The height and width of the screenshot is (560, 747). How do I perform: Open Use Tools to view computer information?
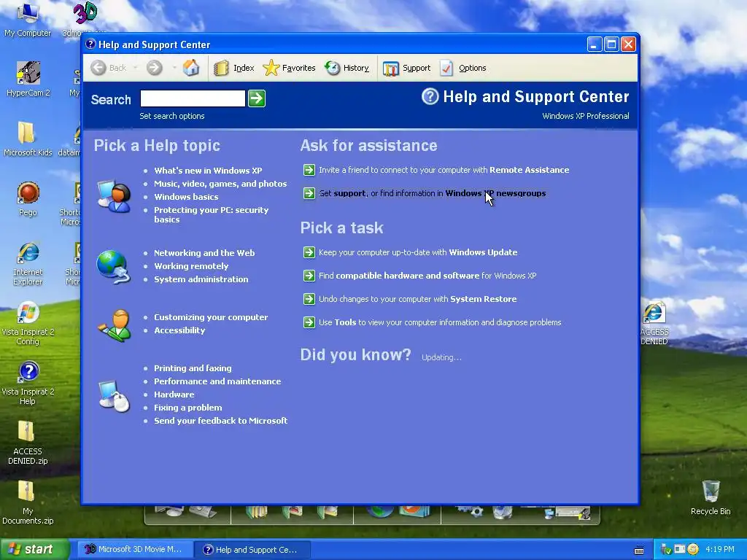(x=440, y=322)
